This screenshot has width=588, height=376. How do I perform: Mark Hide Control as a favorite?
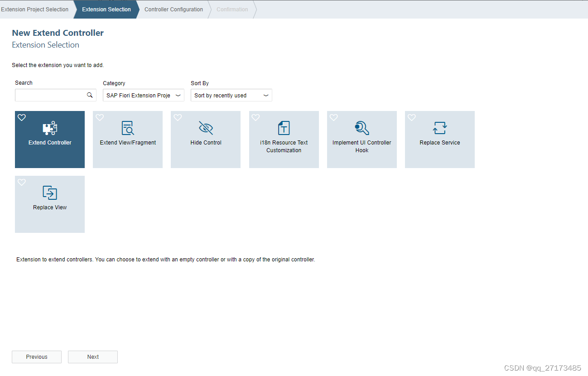coord(177,117)
